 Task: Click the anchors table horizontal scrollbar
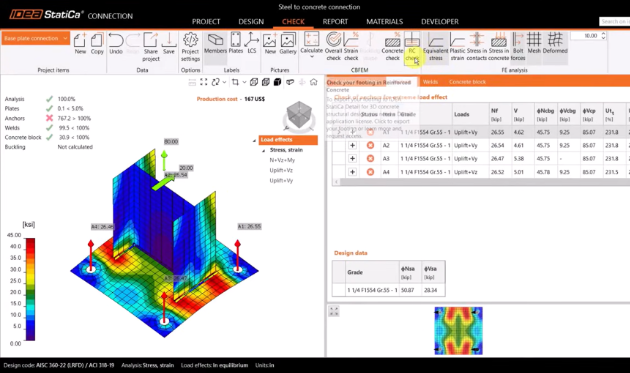[x=481, y=182]
